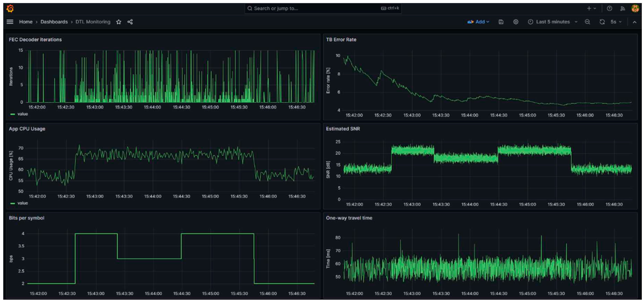The height and width of the screenshot is (303, 644).
Task: Click the Grafana logo
Action: point(10,8)
